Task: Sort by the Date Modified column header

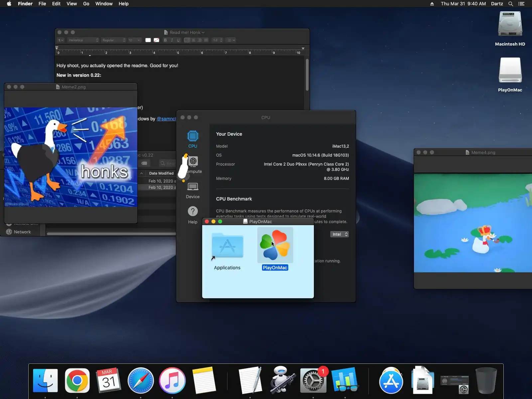Action: point(161,173)
